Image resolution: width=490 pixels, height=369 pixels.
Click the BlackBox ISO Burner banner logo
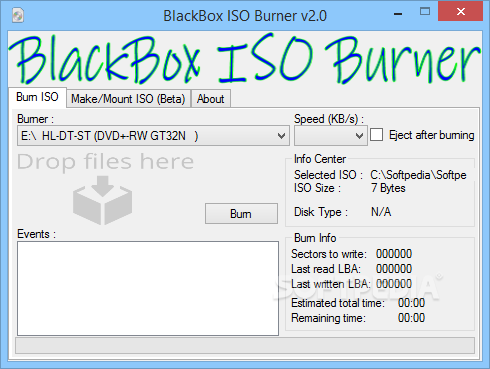[245, 58]
